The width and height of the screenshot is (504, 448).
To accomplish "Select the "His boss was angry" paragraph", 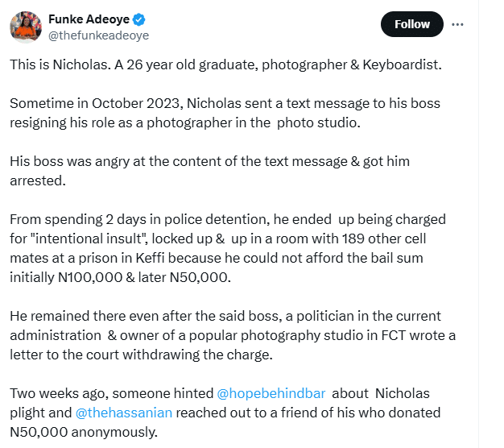I will click(x=209, y=171).
